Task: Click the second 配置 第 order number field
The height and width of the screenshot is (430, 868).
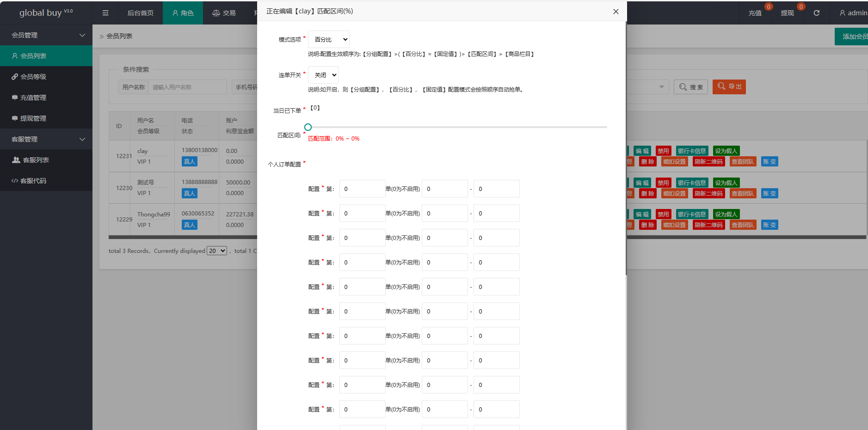Action: click(363, 213)
